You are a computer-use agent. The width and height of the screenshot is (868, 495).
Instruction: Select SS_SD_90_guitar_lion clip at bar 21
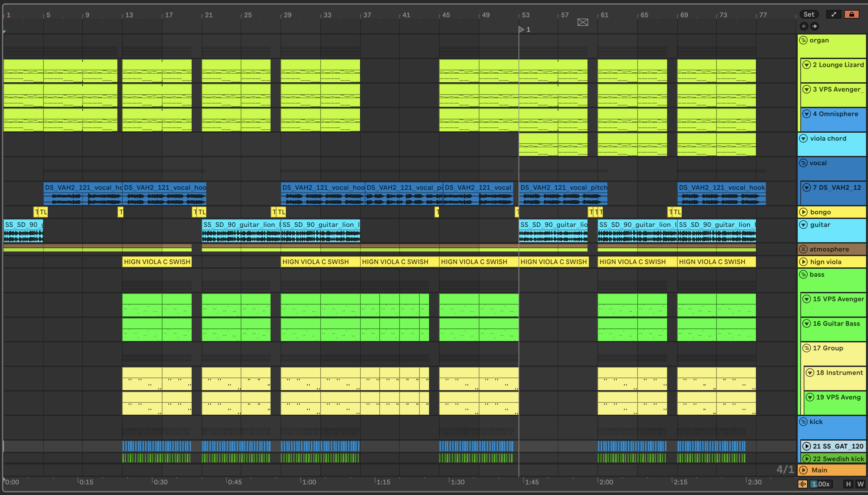pos(241,231)
